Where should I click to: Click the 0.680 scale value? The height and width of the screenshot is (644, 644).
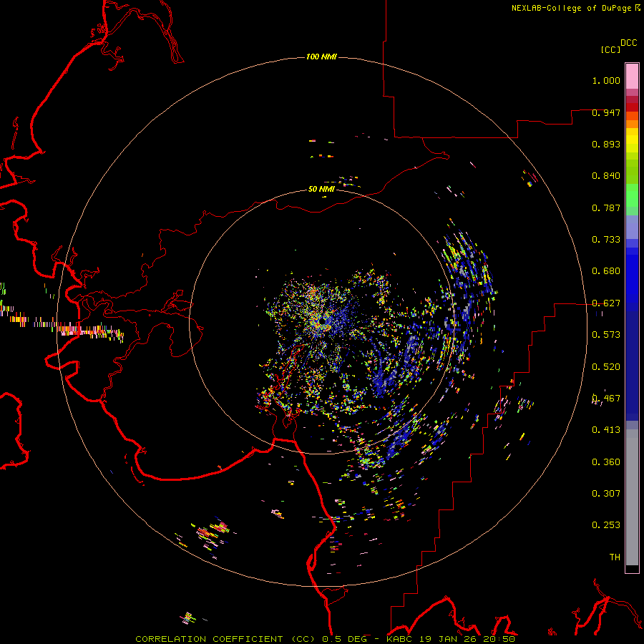[606, 271]
